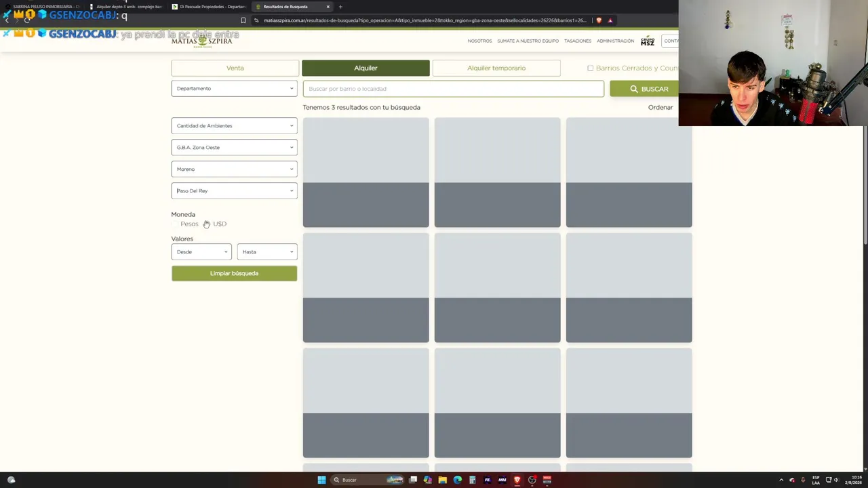Click the browser back arrow
868x488 pixels.
[x=7, y=20]
